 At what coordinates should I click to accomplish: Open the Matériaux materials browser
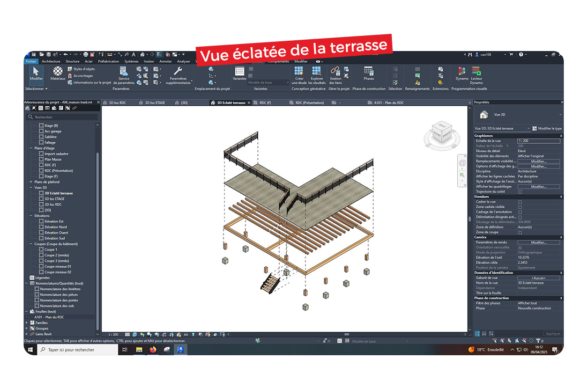58,73
